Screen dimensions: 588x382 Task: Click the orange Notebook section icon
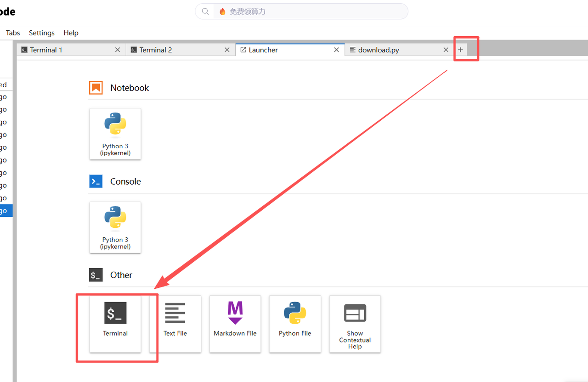[x=96, y=88]
